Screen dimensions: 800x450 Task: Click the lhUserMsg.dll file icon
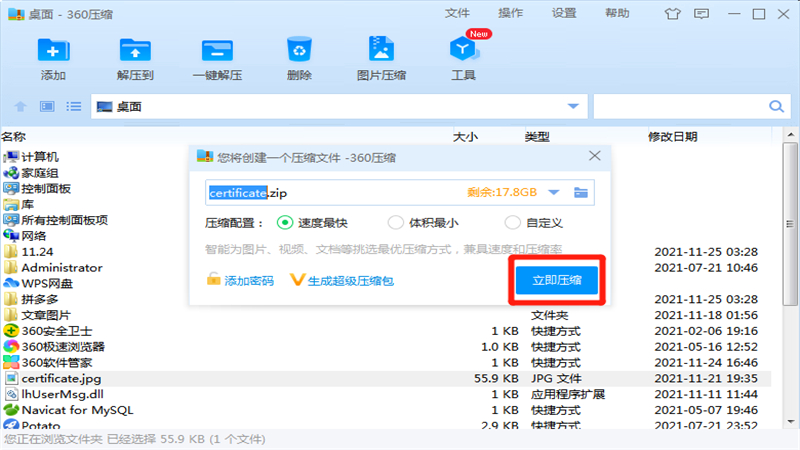(11, 394)
